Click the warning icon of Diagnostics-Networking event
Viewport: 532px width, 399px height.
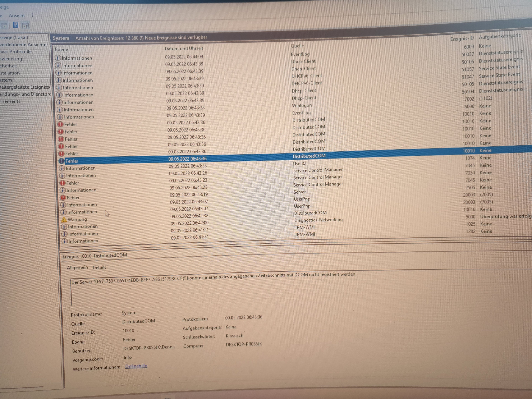[64, 220]
